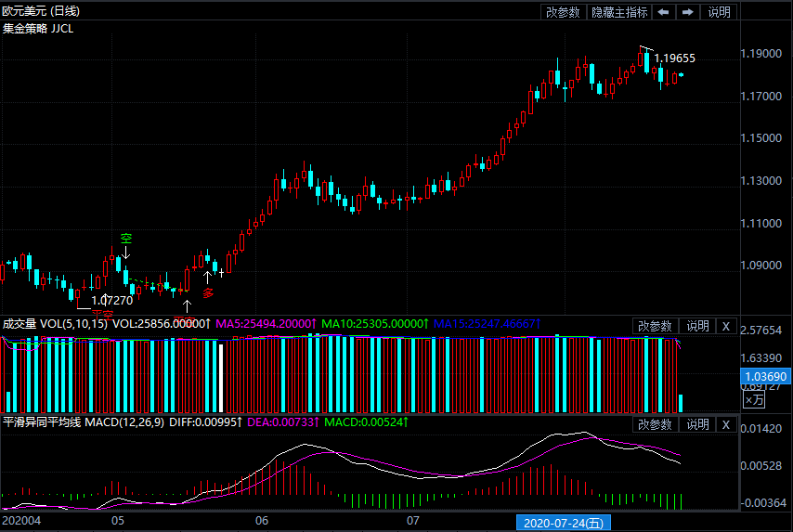This screenshot has height=532, width=793.
Task: Click the green 空 short signal marker
Action: point(126,239)
